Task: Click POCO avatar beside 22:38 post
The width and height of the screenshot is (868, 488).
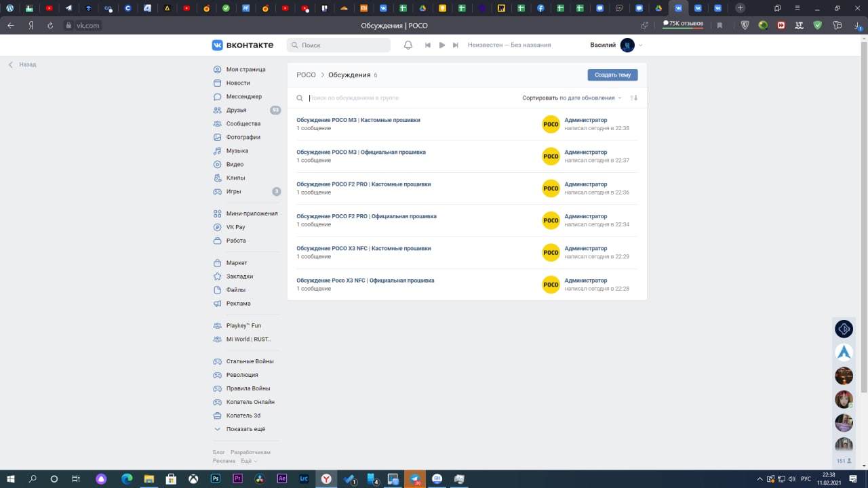Action: [551, 124]
